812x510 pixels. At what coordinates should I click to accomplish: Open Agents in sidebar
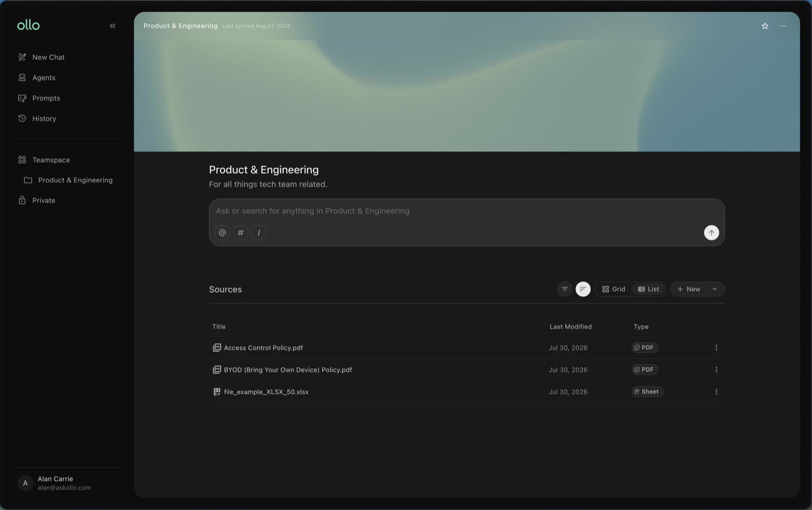tap(37, 78)
